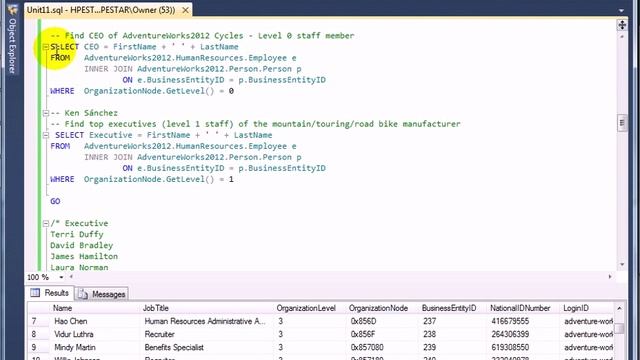Viewport: 640px width, 360px height.
Task: Select the OrganizationLevel column header
Action: (x=309, y=308)
